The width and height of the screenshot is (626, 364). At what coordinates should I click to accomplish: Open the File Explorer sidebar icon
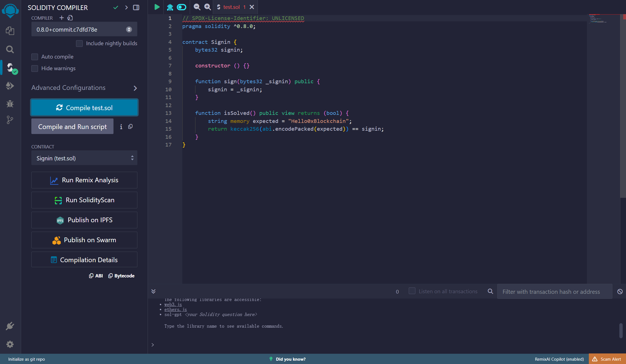[10, 31]
